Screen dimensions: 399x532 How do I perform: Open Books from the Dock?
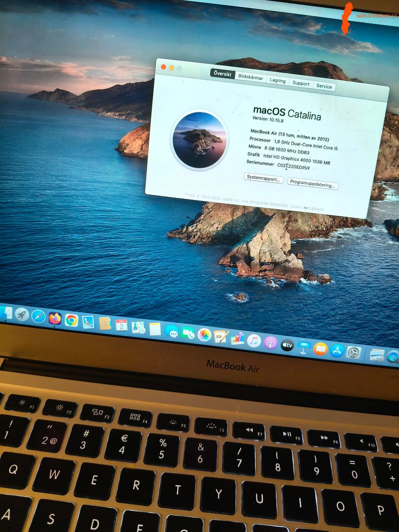point(320,349)
